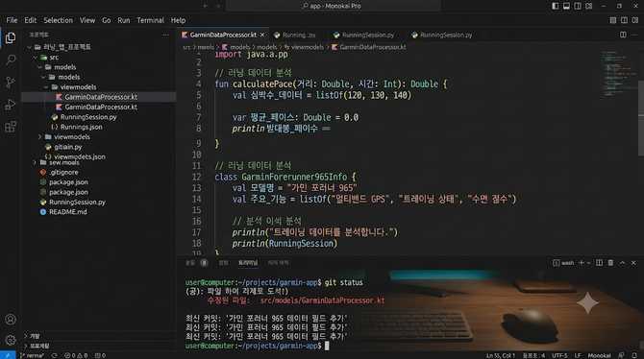Open the Search view in activity bar
This screenshot has width=644, height=359.
pos(11,60)
